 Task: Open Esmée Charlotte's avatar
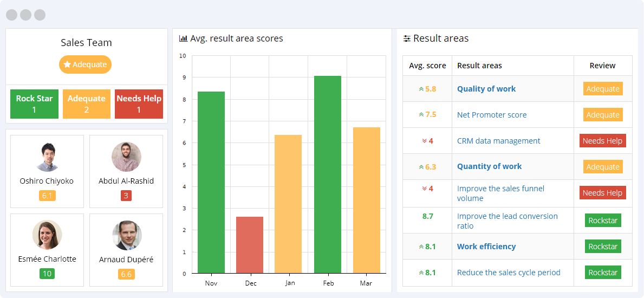(x=47, y=235)
